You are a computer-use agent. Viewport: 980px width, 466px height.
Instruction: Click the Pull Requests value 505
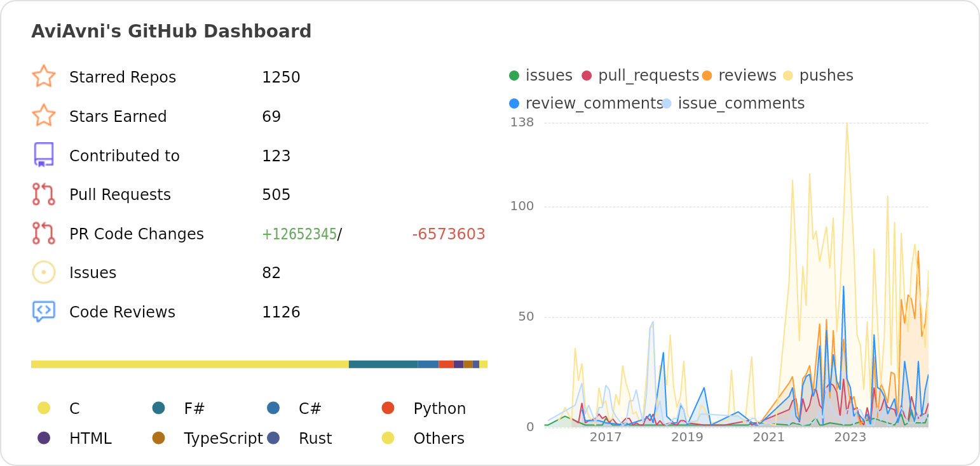click(x=276, y=195)
